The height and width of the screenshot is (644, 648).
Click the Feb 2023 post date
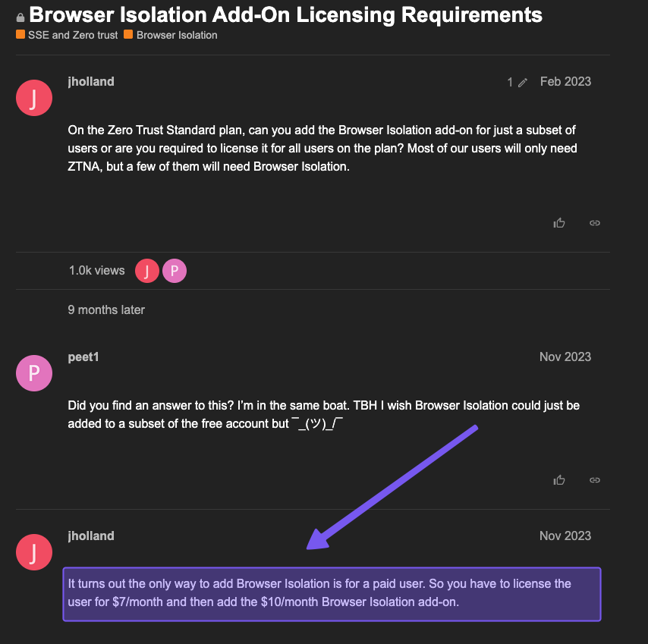[x=565, y=81]
